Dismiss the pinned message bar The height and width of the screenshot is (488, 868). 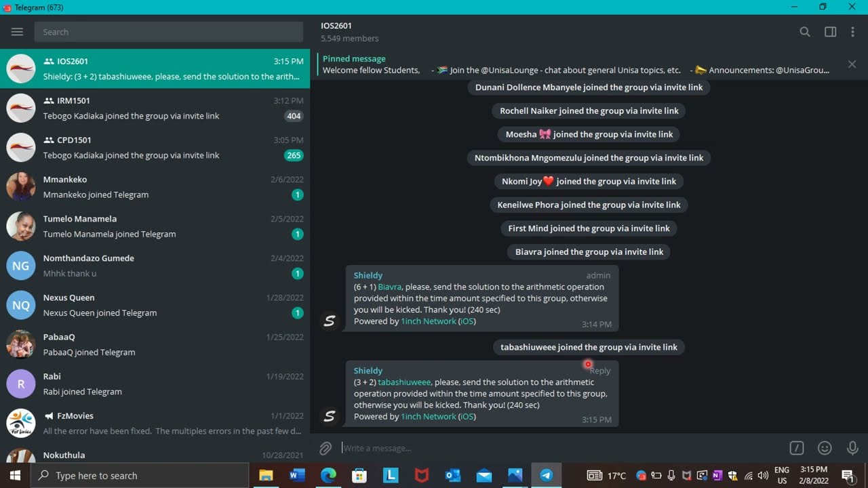(852, 64)
